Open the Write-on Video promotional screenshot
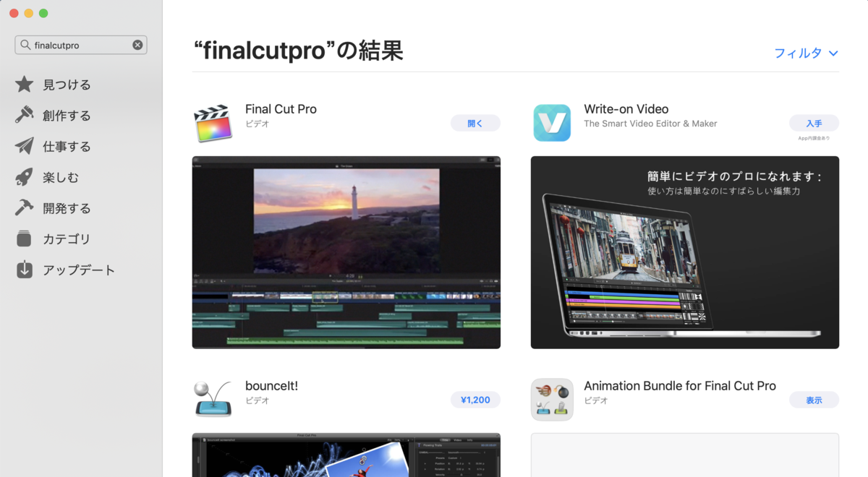This screenshot has width=868, height=477. 685,252
